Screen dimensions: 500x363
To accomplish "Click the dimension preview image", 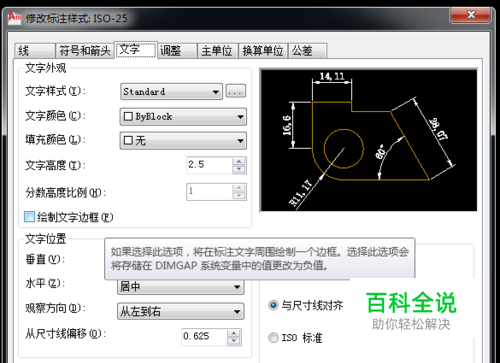I will (x=369, y=140).
